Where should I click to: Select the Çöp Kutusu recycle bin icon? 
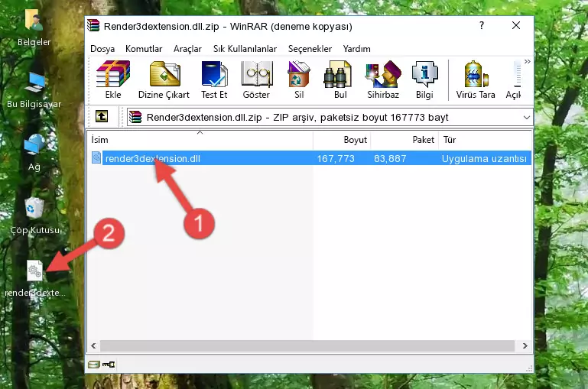[x=35, y=216]
